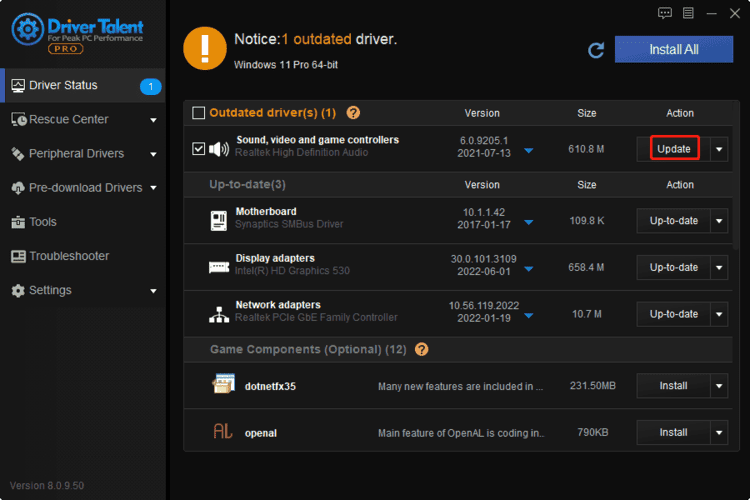Open action dropdown next to Update button
Image resolution: width=750 pixels, height=500 pixels.
719,149
